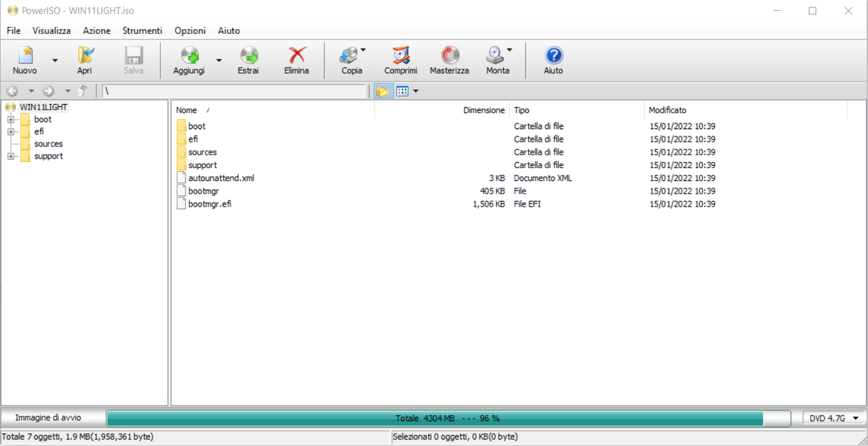
Task: Select efi folder in file list
Action: pyautogui.click(x=193, y=139)
